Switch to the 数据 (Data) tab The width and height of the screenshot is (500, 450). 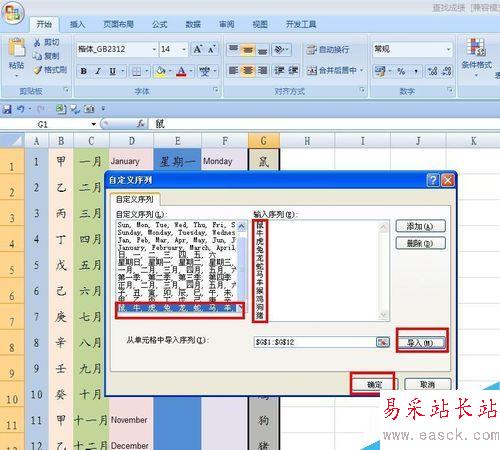(x=193, y=24)
